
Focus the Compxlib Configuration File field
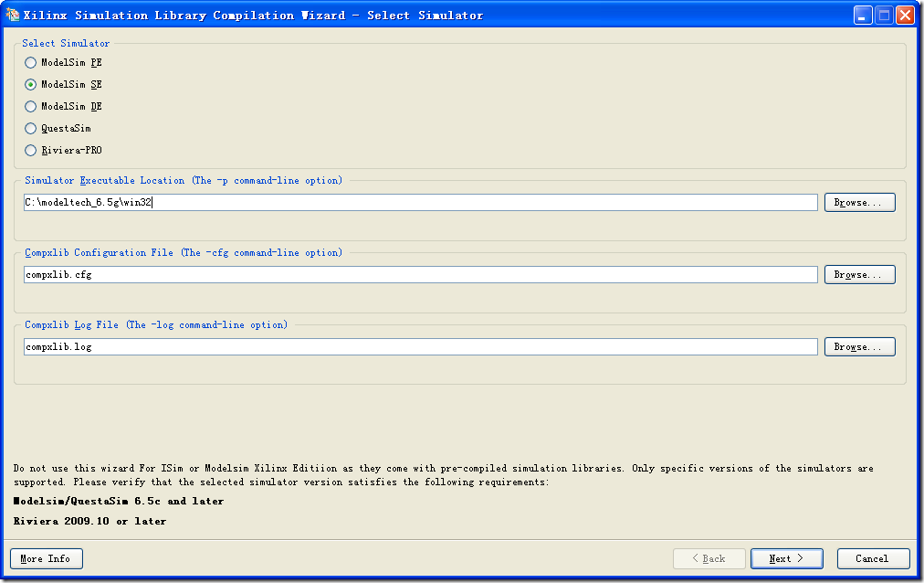[x=420, y=275]
